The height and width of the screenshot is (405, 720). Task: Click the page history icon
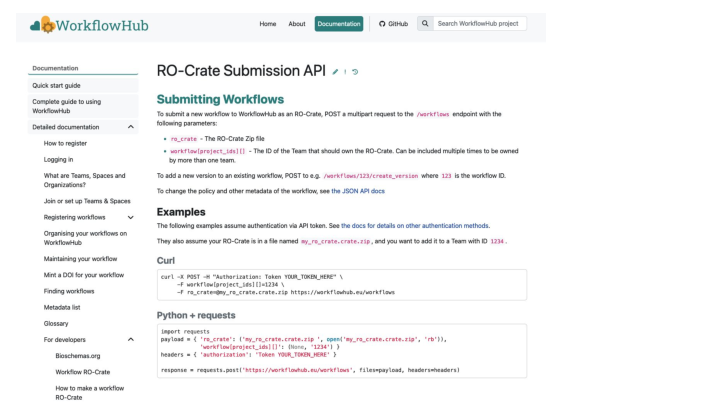(355, 72)
